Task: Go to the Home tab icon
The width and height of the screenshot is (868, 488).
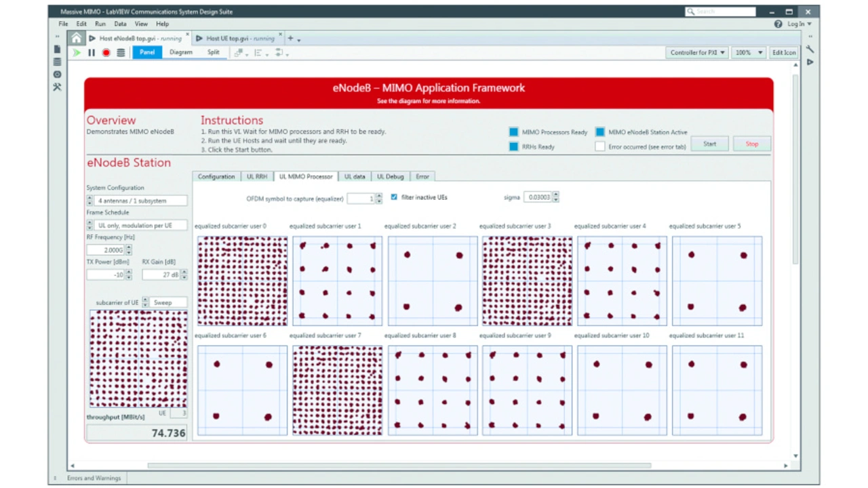Action: pos(77,38)
